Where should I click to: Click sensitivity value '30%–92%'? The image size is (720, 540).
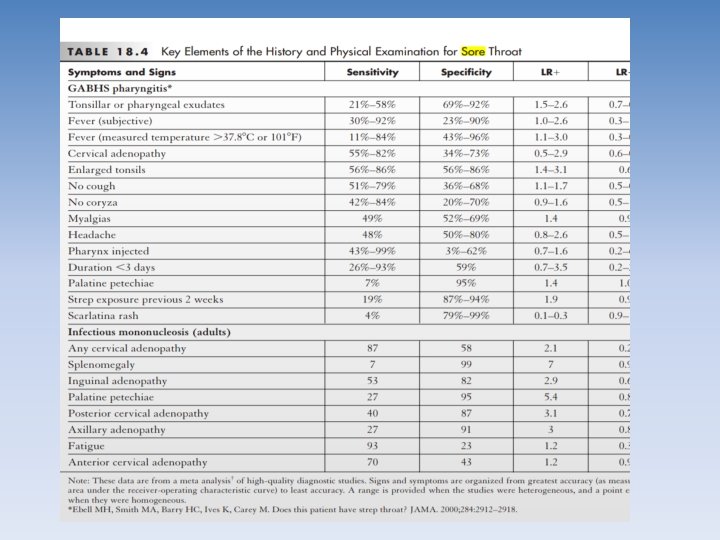tap(372, 121)
